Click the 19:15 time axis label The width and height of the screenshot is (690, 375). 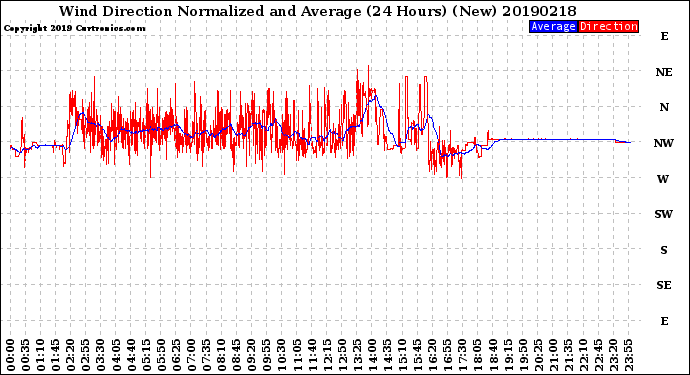(x=508, y=355)
